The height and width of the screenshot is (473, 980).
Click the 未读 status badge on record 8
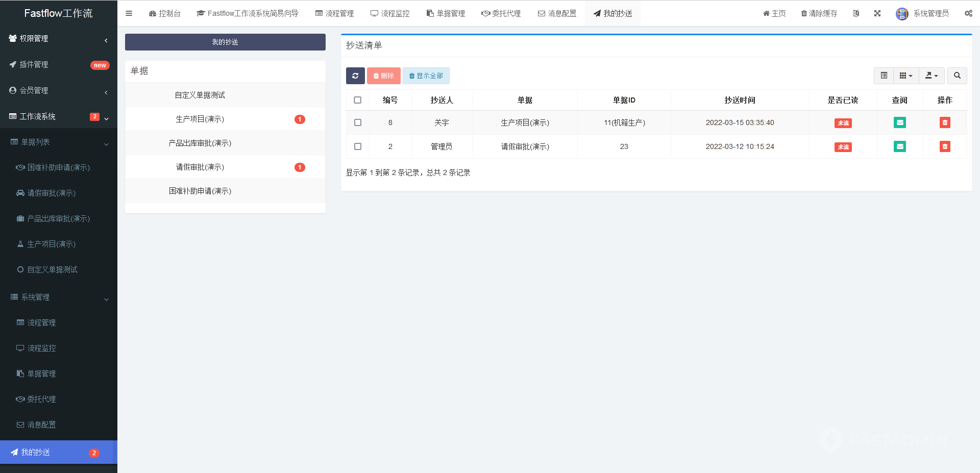(843, 122)
